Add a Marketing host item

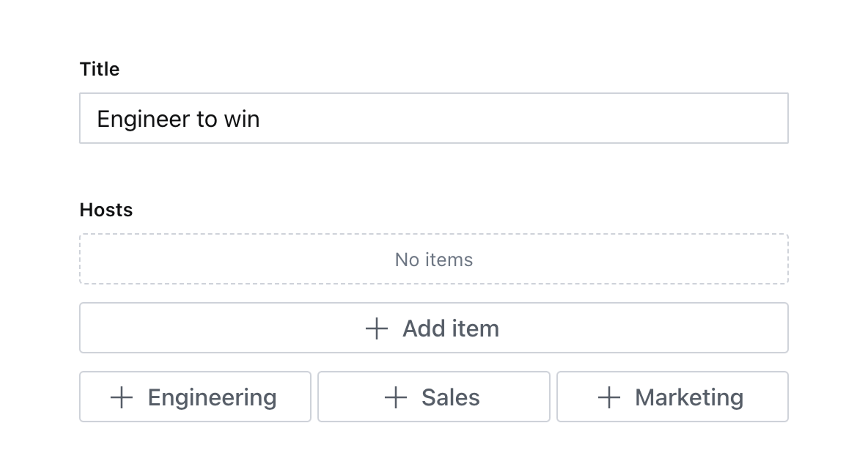[x=672, y=397]
